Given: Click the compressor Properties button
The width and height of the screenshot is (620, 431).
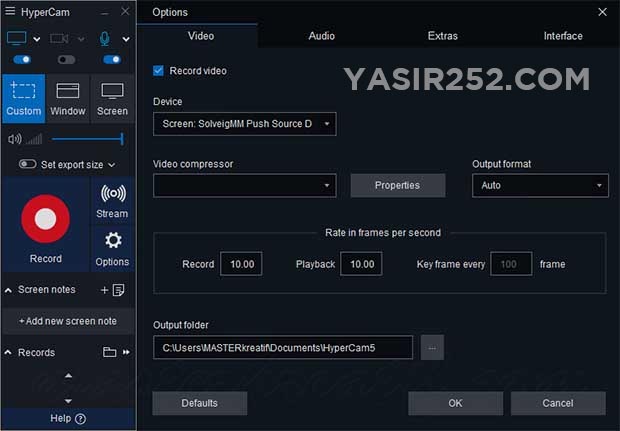Looking at the screenshot, I should (x=397, y=185).
